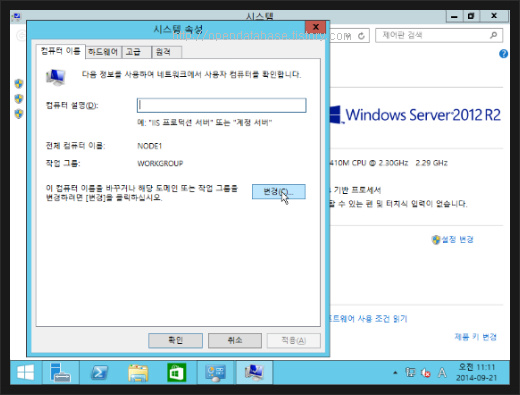Click the 컴퓨터 설명 input field
This screenshot has width=520, height=395.
click(x=222, y=105)
